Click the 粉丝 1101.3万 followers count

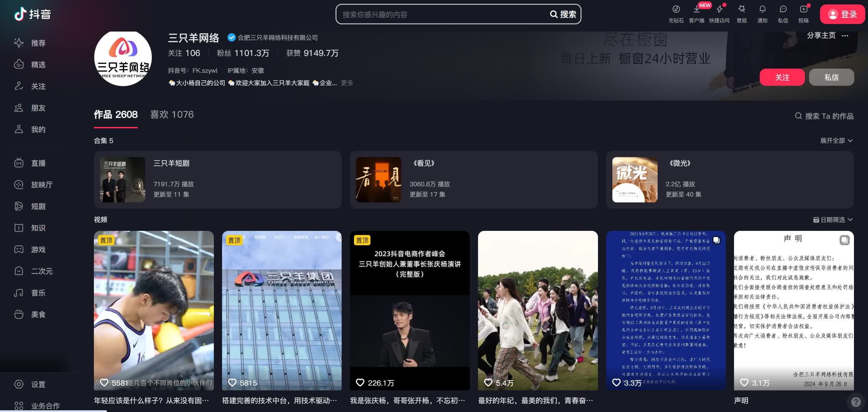pos(243,53)
